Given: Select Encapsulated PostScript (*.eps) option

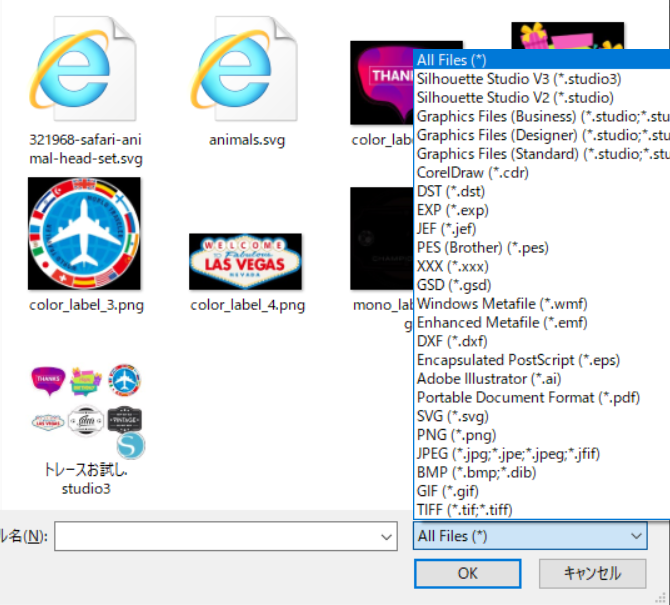Looking at the screenshot, I should (541, 360).
